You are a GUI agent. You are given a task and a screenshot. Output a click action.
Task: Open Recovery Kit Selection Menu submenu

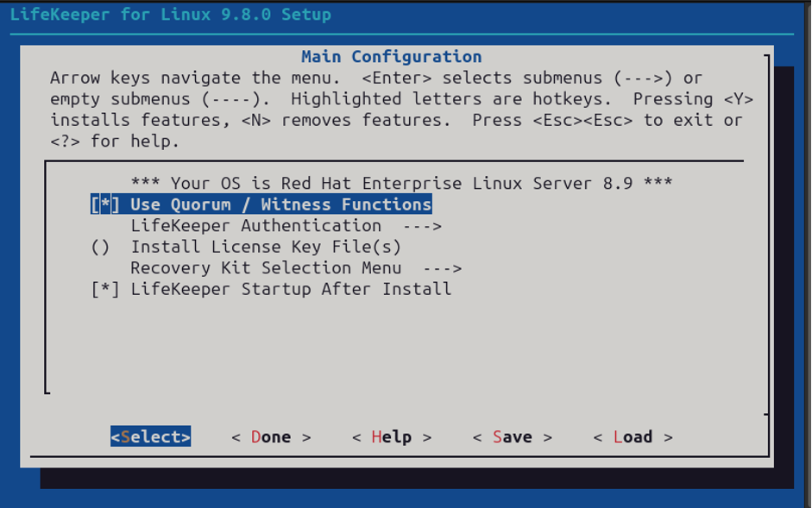coord(296,268)
